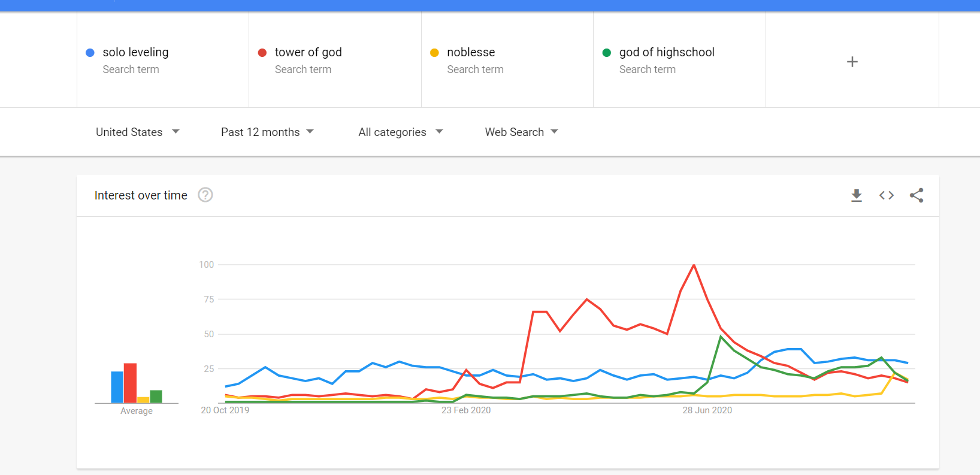The height and width of the screenshot is (475, 980).
Task: Select the god of highschool term
Action: pos(667,53)
